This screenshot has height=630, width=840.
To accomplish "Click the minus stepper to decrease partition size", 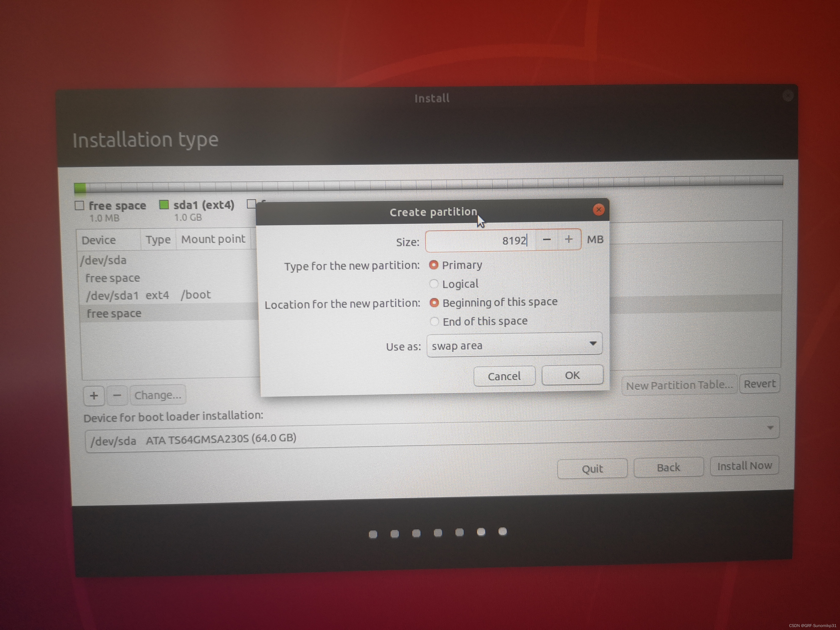I will pos(546,240).
